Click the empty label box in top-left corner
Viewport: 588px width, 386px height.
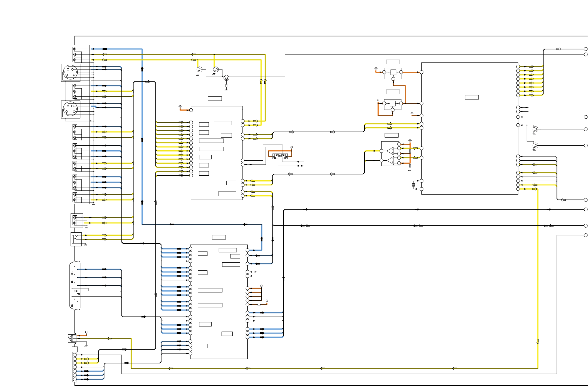click(x=12, y=3)
